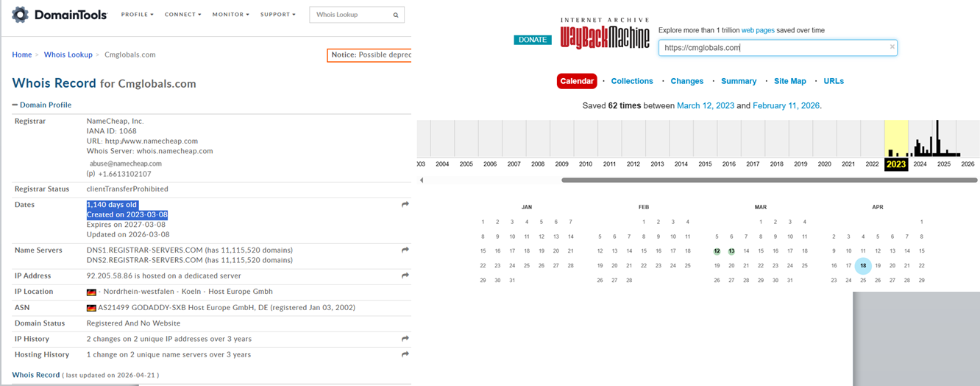Switch to the Collections tab
This screenshot has height=386, width=980.
point(631,81)
